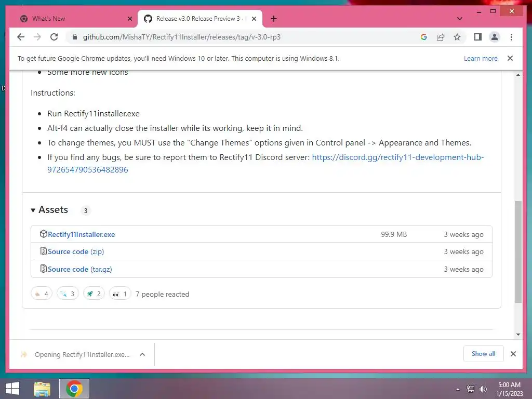Click the scrollbar down arrow

[518, 334]
